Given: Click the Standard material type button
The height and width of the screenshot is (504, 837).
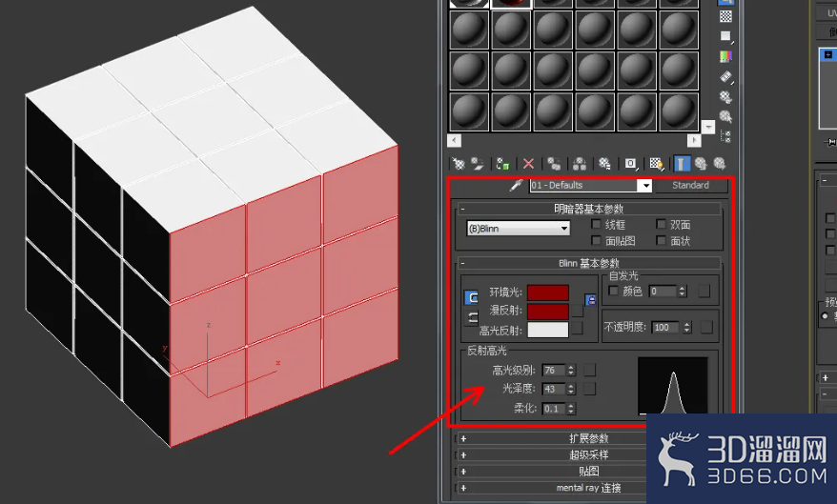Looking at the screenshot, I should pos(691,185).
